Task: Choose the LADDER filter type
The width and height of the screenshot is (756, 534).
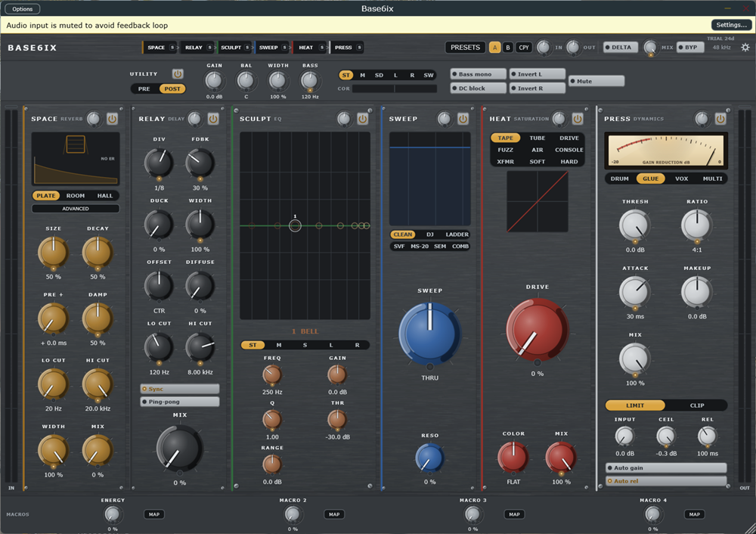Action: coord(457,234)
